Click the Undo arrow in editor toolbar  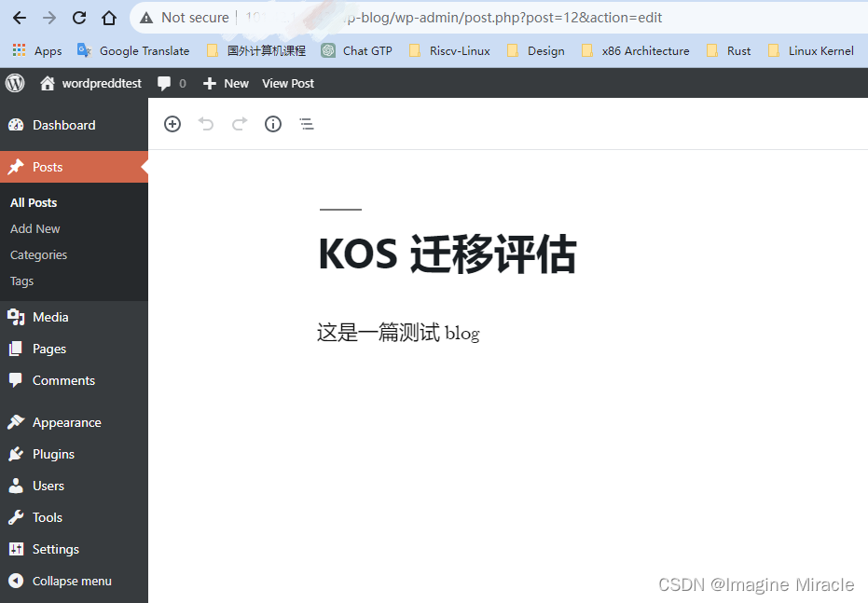[x=206, y=124]
